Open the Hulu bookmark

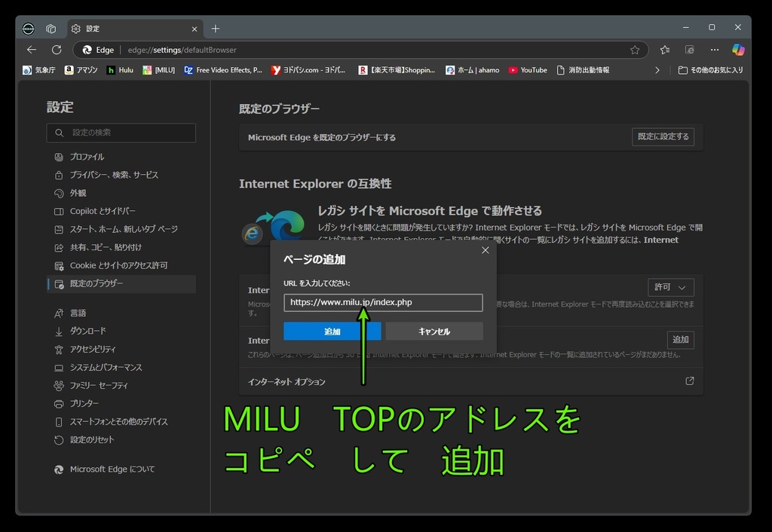(x=120, y=70)
